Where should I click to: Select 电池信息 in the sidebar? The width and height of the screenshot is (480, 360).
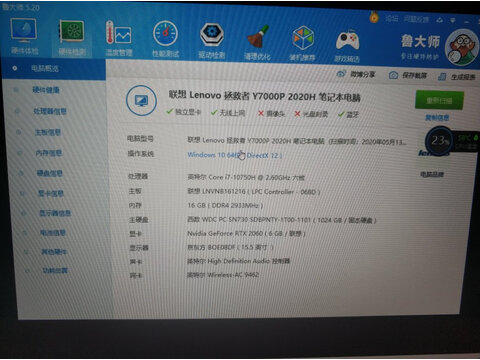(x=53, y=233)
